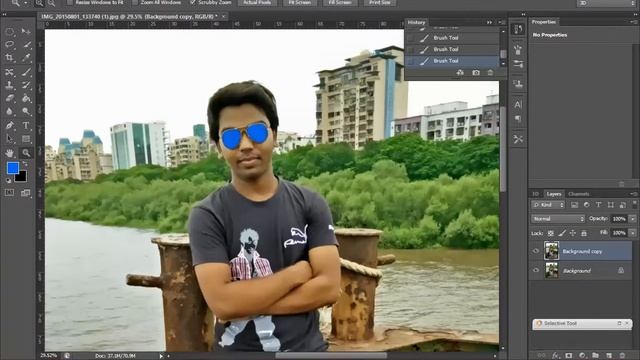Viewport: 640px width, 360px height.
Task: Create a new layer group folder
Action: [x=596, y=356]
